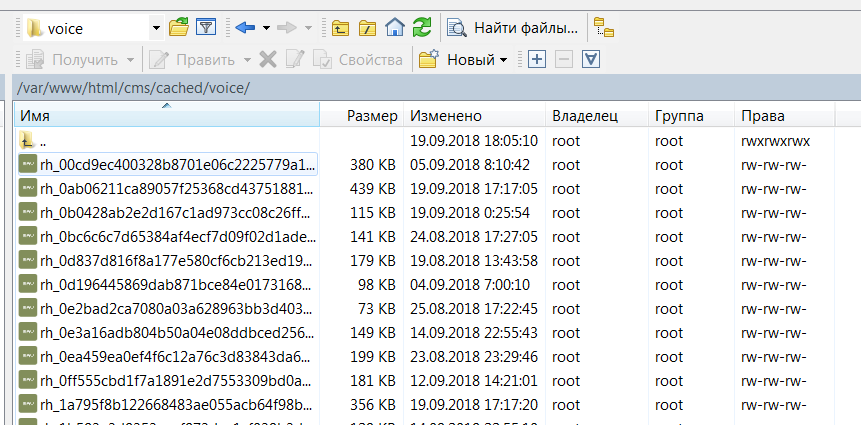The height and width of the screenshot is (425, 861).
Task: Click the parent directory folder icon
Action: 341,27
